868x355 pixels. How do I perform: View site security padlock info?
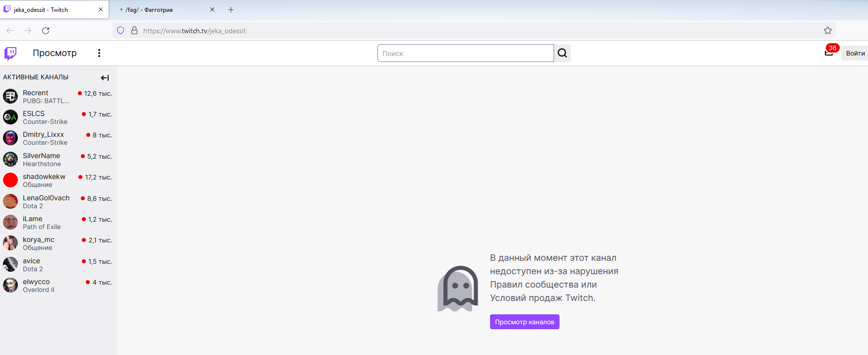point(134,31)
